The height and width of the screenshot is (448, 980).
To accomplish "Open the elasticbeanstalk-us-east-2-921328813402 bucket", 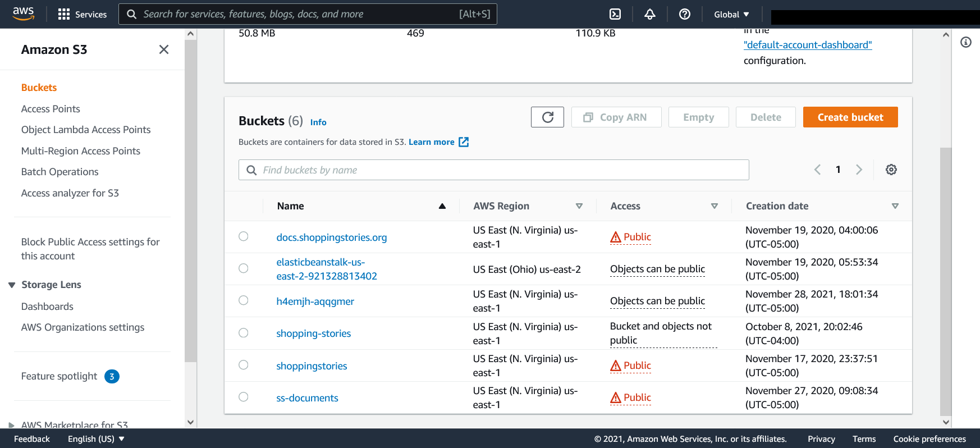I will [x=327, y=269].
